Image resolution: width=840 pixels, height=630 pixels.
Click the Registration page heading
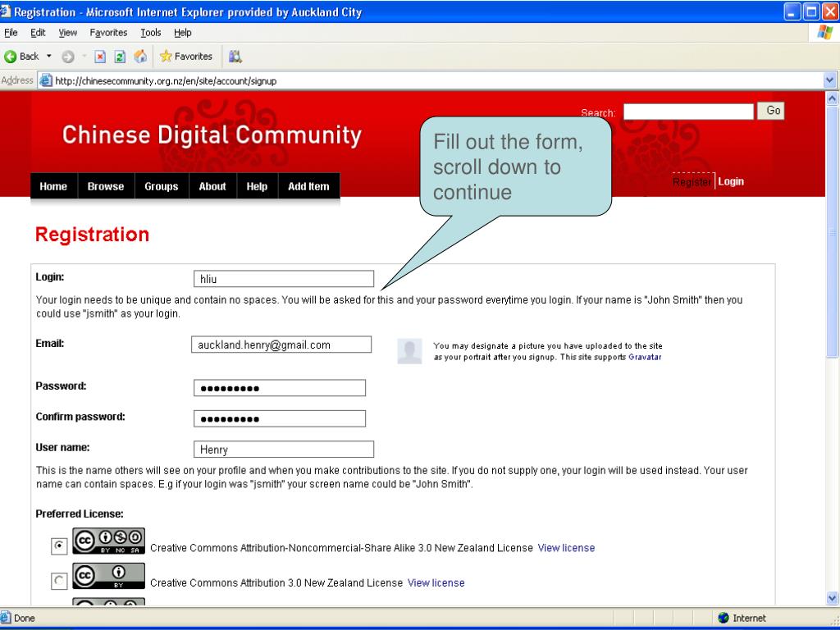pos(92,235)
